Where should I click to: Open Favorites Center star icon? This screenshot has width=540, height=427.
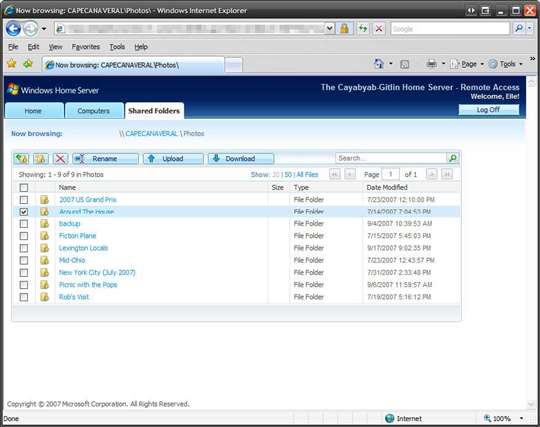tap(12, 64)
